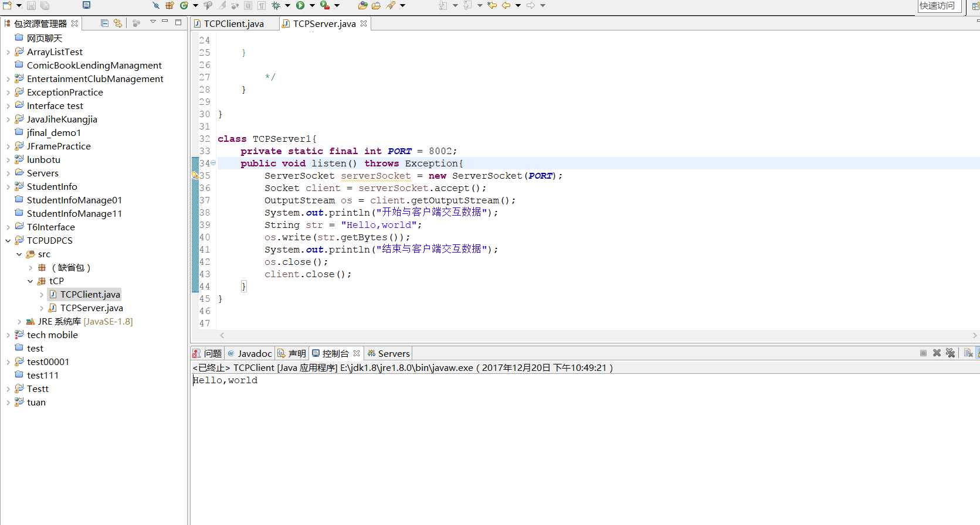Click the Terminate icon in the console toolbar
This screenshot has width=980, height=525.
tap(924, 353)
